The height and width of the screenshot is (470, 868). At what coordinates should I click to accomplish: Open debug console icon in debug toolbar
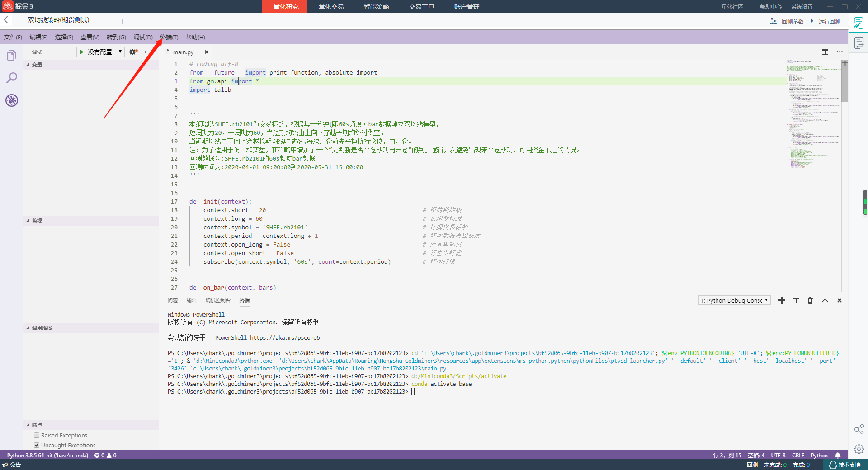pyautogui.click(x=147, y=52)
